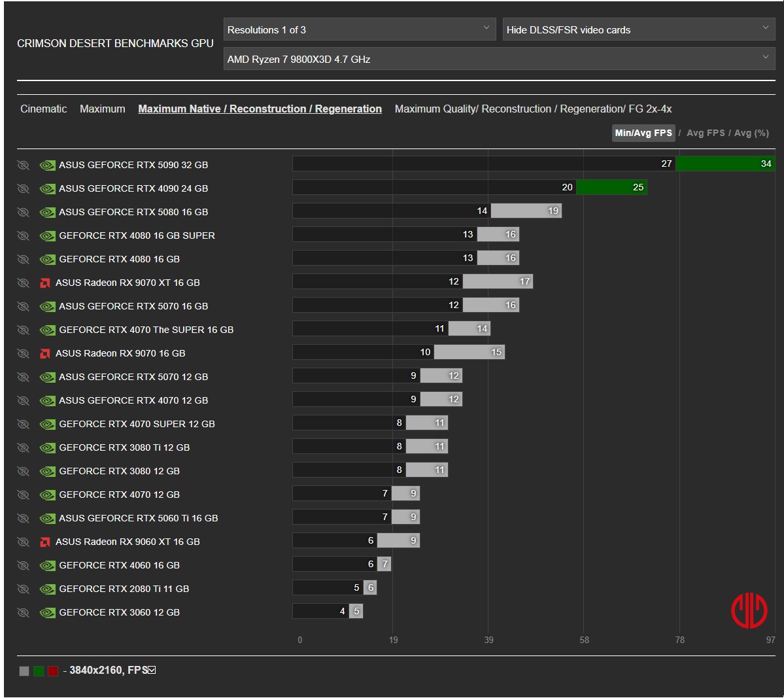Click the NVIDIA logo beside RTX 4080 16 GB SUPER
This screenshot has height=698, width=784.
click(x=48, y=236)
